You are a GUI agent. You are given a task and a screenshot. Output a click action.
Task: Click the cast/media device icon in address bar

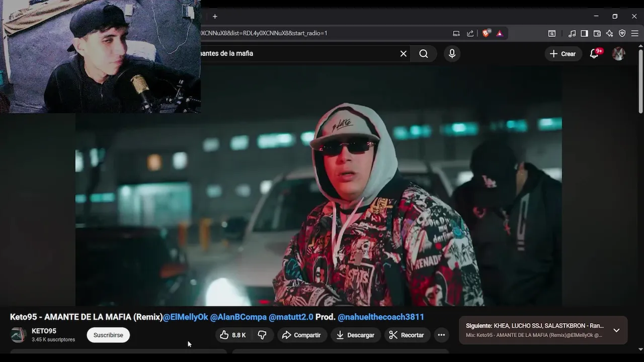coord(456,34)
